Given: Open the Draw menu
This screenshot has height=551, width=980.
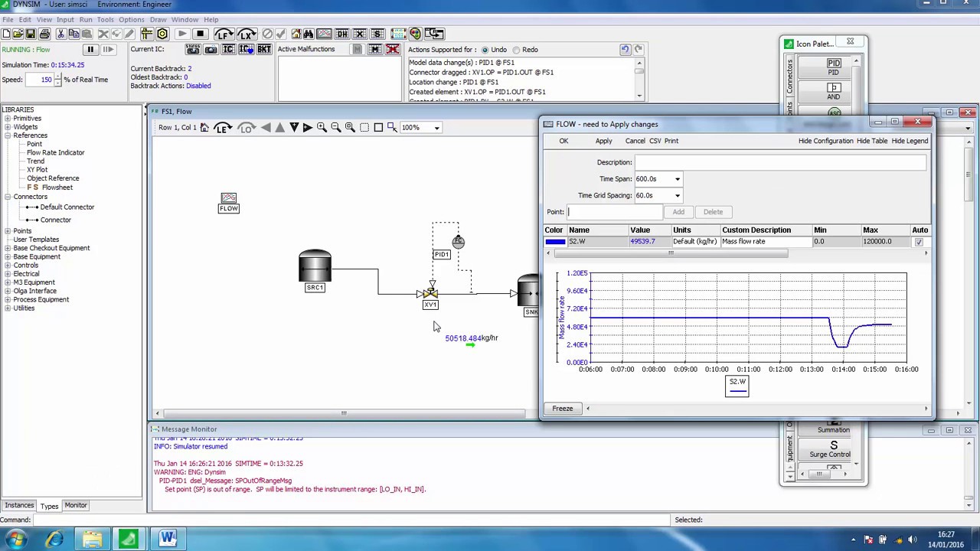Looking at the screenshot, I should tap(158, 19).
